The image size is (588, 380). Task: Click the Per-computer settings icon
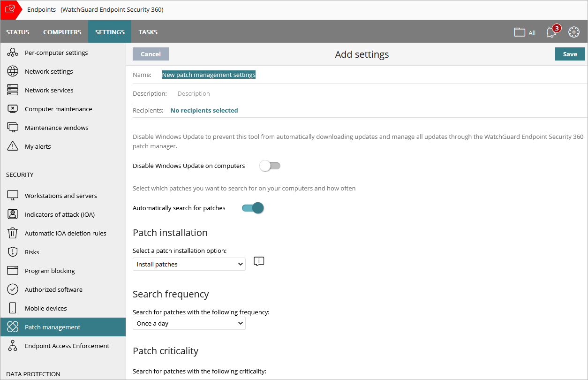13,53
